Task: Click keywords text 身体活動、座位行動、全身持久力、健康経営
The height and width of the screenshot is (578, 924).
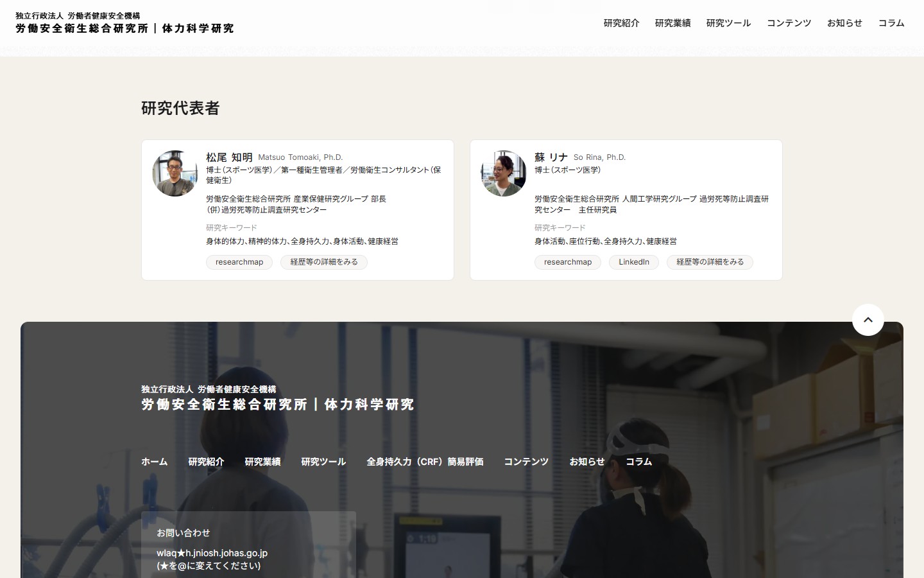Action: (x=606, y=241)
